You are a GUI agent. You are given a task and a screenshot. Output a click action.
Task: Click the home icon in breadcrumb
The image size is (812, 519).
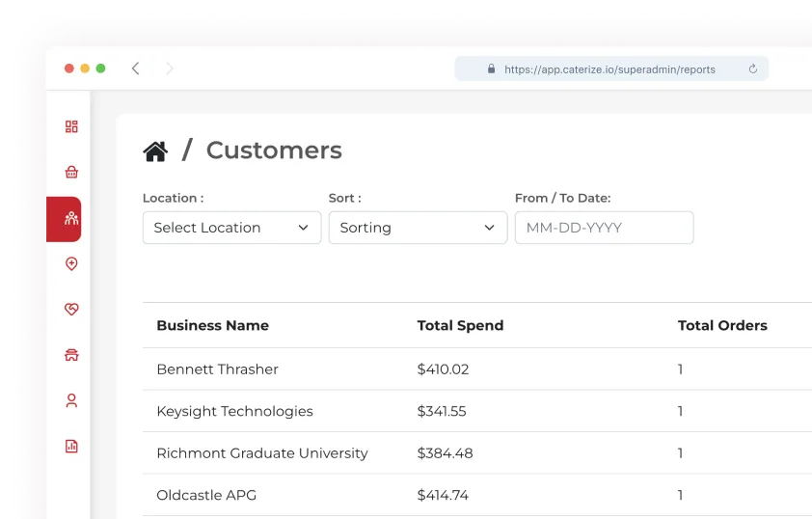(155, 151)
